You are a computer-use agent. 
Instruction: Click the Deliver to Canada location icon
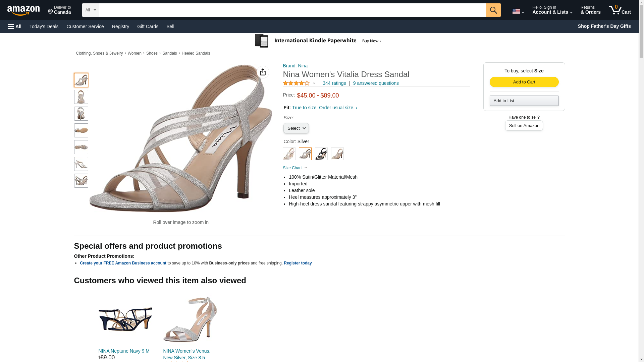click(51, 12)
